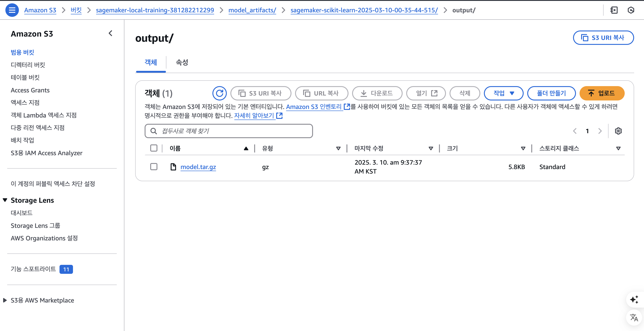
Task: Sort the 유형 column
Action: 338,148
